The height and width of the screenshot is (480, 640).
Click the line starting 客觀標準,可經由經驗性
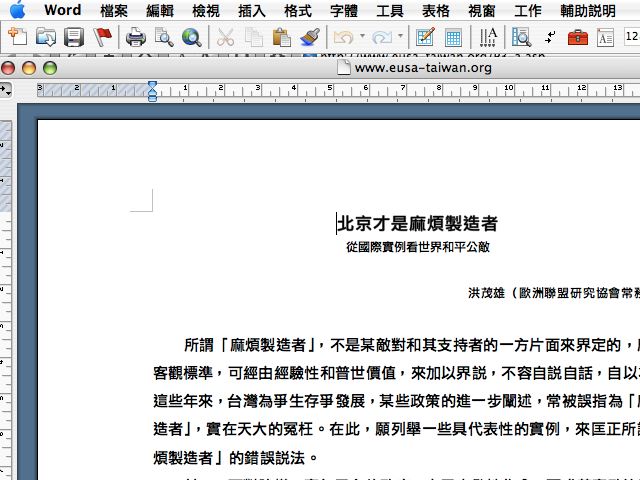[396, 373]
